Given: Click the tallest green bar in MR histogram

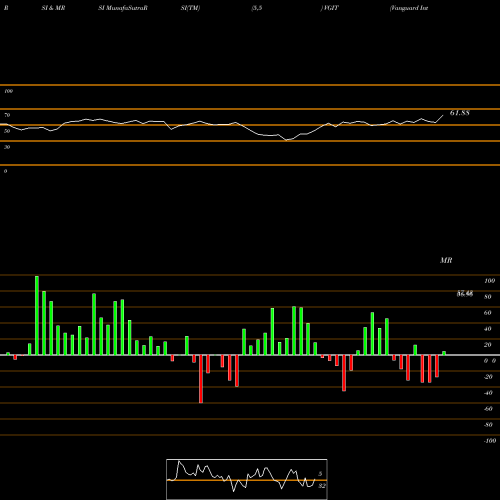Looking at the screenshot, I should [x=37, y=315].
